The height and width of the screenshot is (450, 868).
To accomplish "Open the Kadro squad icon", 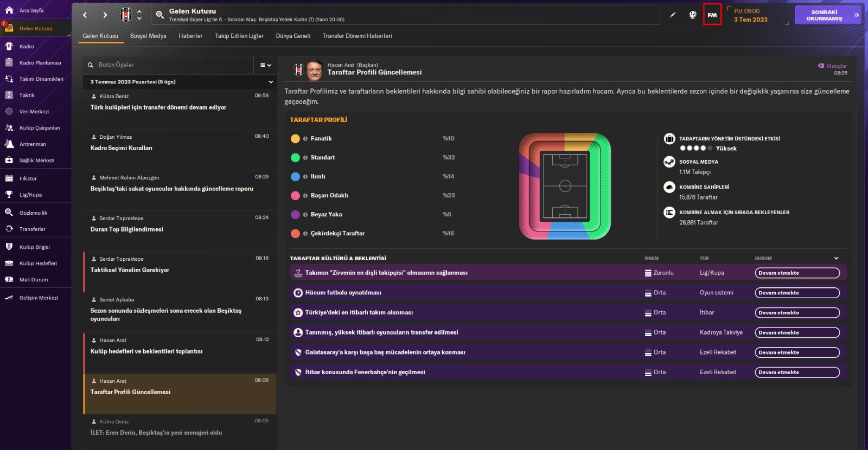I will [x=9, y=47].
